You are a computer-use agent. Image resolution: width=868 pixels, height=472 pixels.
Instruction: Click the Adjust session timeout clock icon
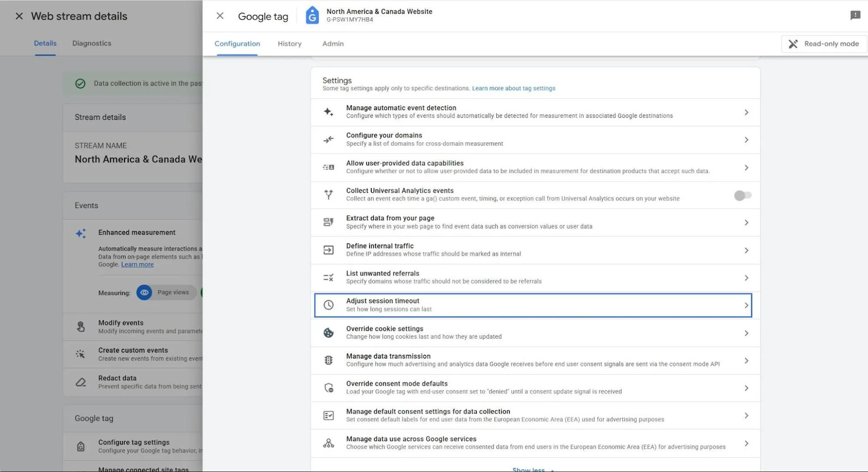coord(329,305)
